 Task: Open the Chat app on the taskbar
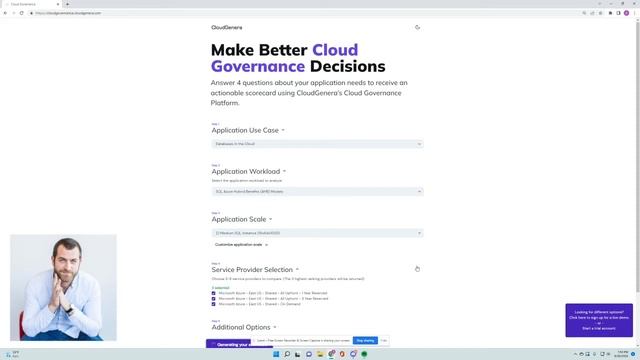[309, 354]
